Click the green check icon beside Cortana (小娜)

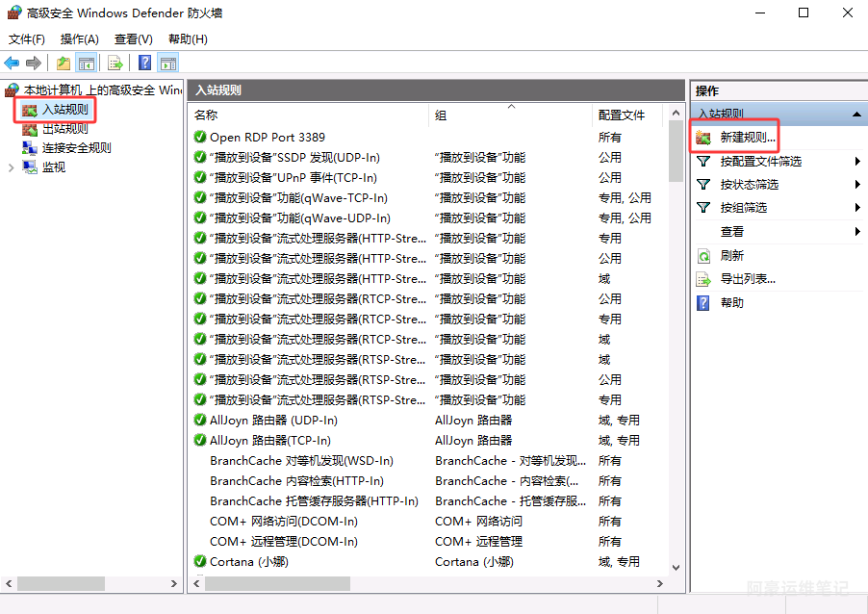point(200,562)
